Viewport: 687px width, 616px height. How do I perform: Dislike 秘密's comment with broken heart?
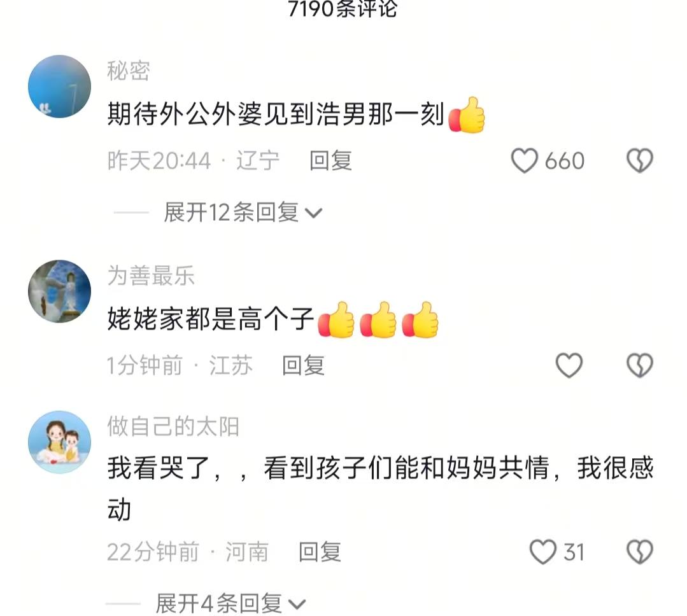coord(640,160)
